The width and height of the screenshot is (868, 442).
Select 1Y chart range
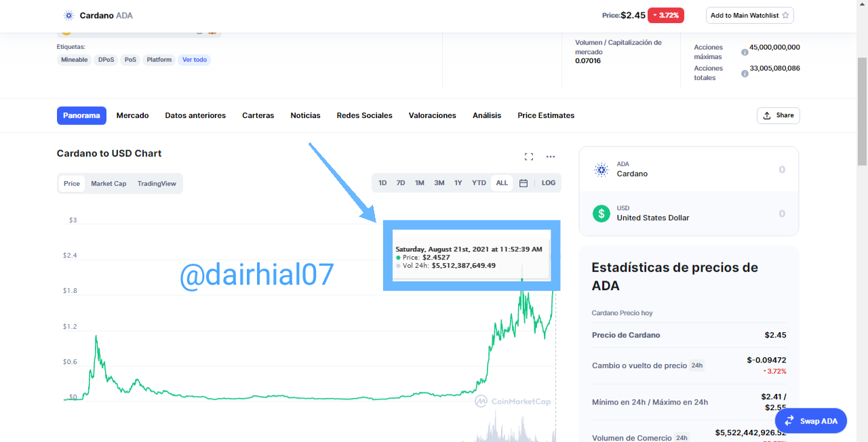(x=458, y=183)
